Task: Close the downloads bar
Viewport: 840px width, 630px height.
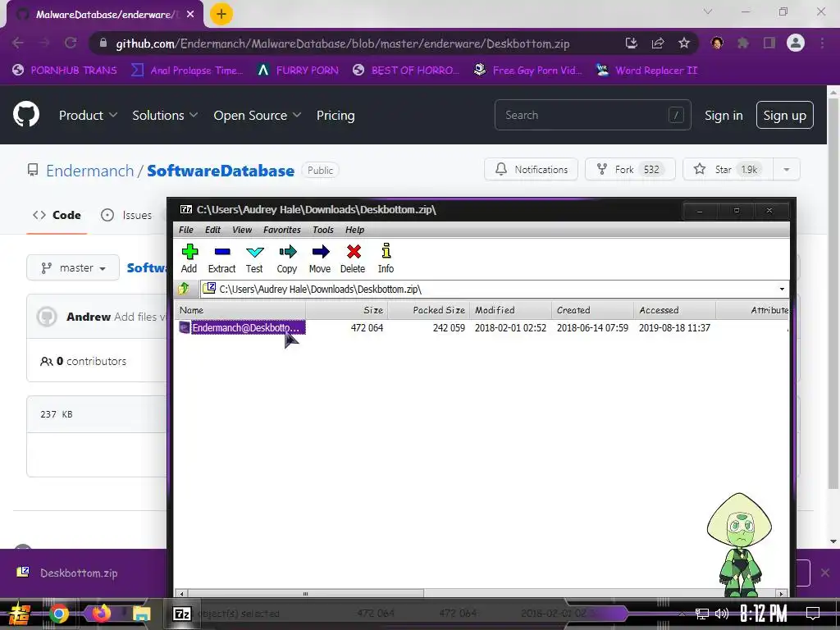Action: click(x=825, y=573)
